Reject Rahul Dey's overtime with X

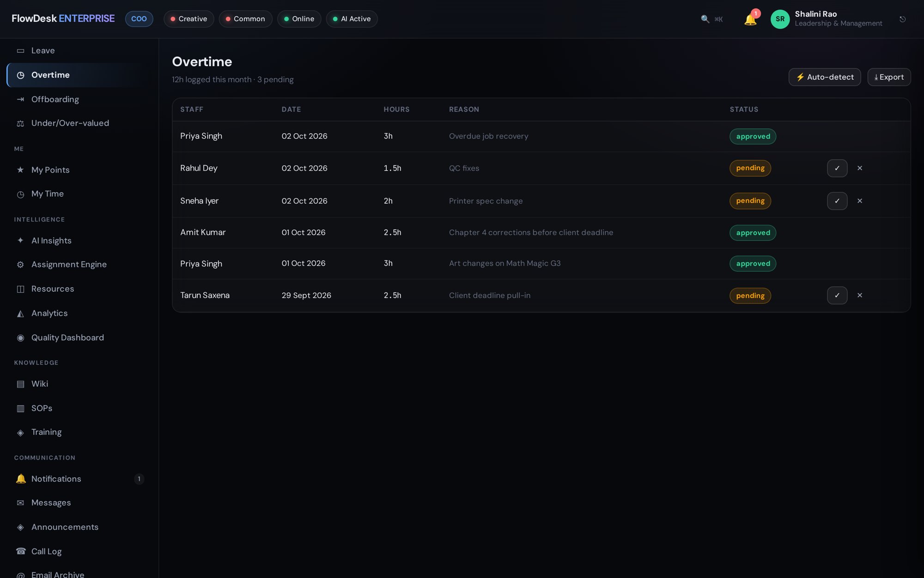[860, 168]
